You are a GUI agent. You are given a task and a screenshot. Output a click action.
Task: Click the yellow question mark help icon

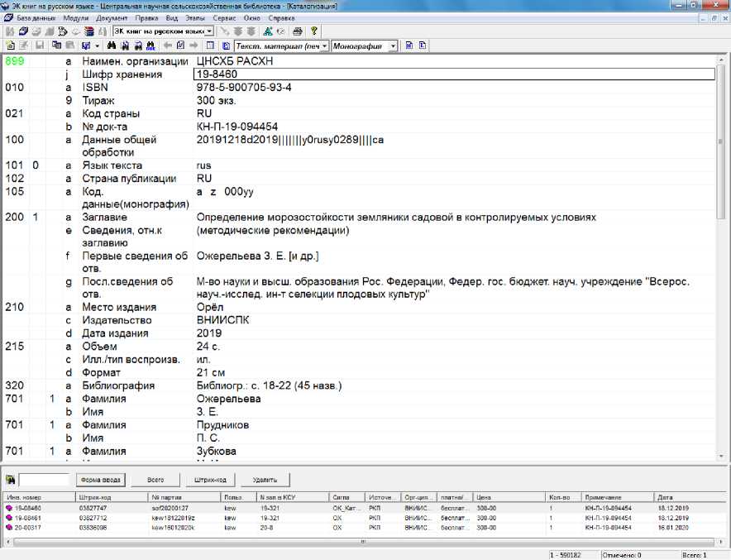click(314, 31)
